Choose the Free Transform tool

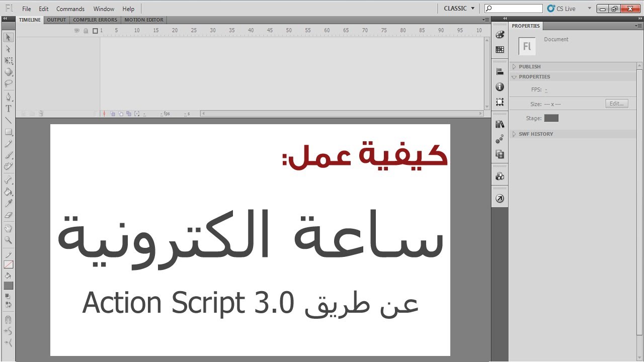(x=9, y=61)
